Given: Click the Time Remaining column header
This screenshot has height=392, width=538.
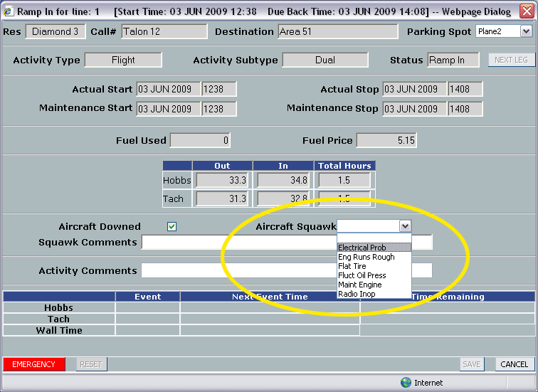Looking at the screenshot, I should 448,297.
